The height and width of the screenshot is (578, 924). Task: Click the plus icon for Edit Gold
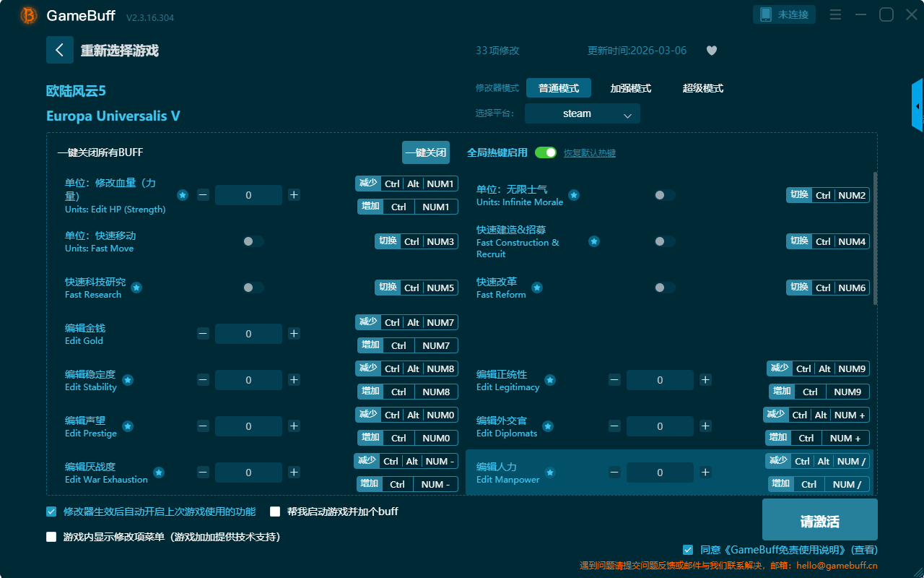pyautogui.click(x=294, y=334)
